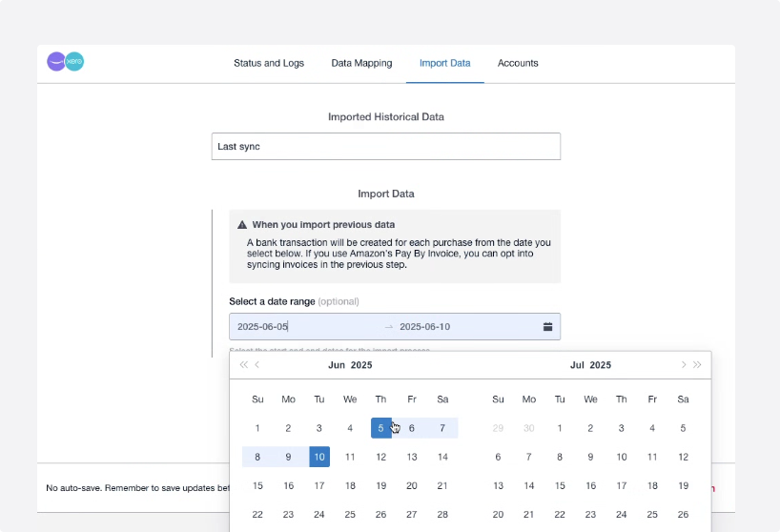
Task: Go to previous month using left arrow
Action: point(257,365)
